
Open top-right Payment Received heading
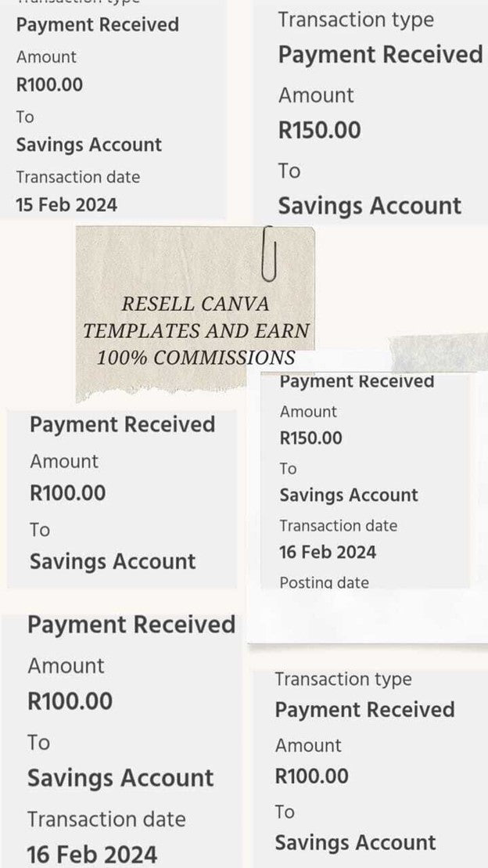(x=381, y=55)
